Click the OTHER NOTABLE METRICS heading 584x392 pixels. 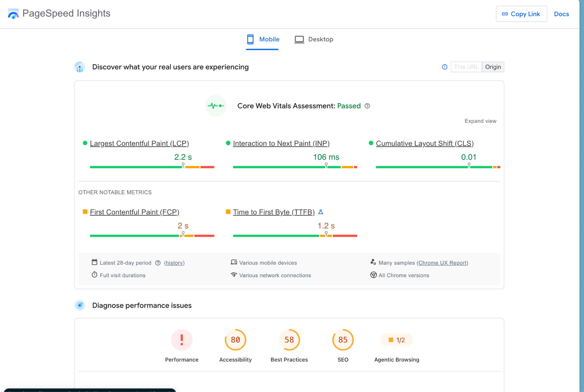pos(115,192)
